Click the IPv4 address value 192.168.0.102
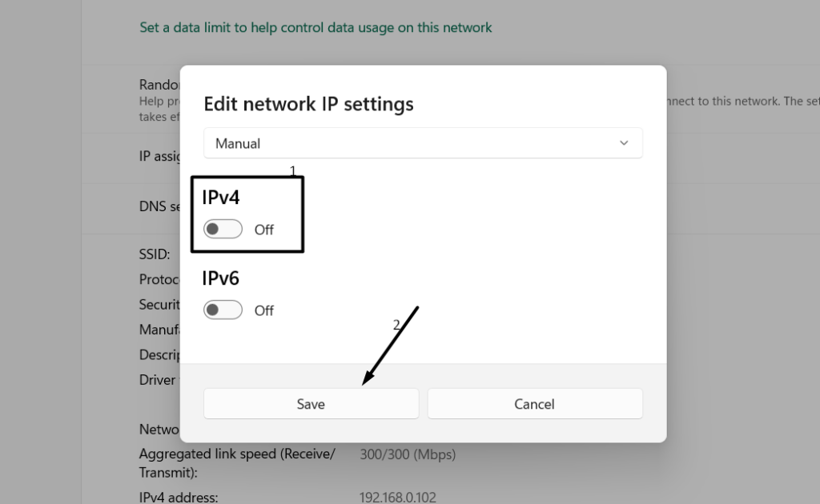The height and width of the screenshot is (504, 820). click(x=398, y=497)
